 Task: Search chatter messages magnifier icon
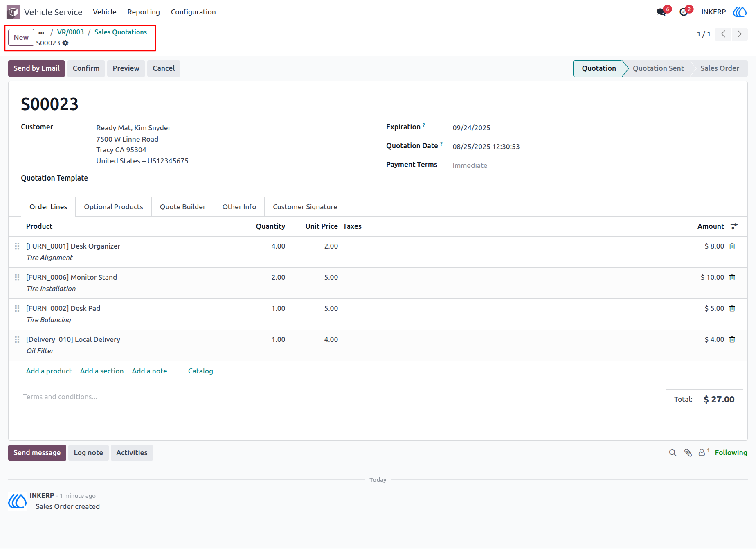pos(673,453)
